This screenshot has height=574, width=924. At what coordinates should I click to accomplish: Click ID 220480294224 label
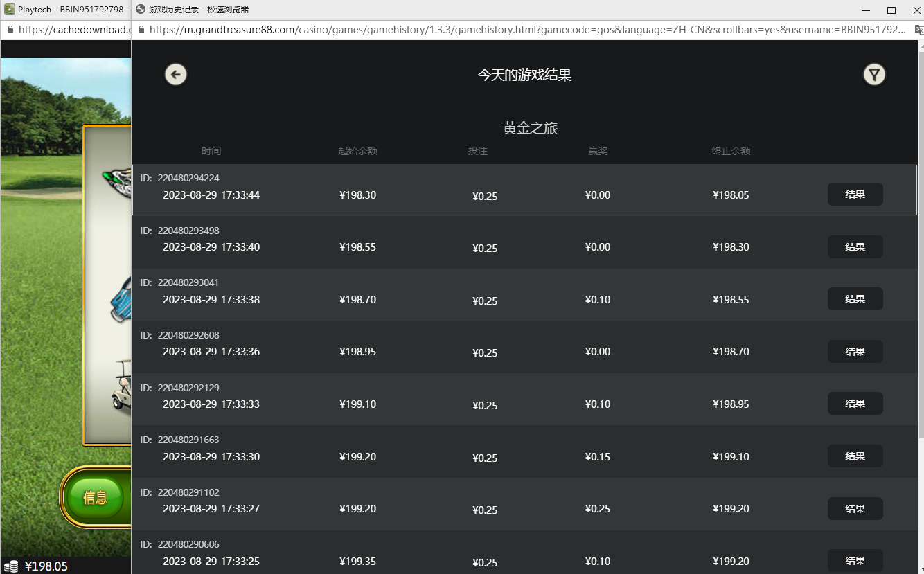pos(180,178)
